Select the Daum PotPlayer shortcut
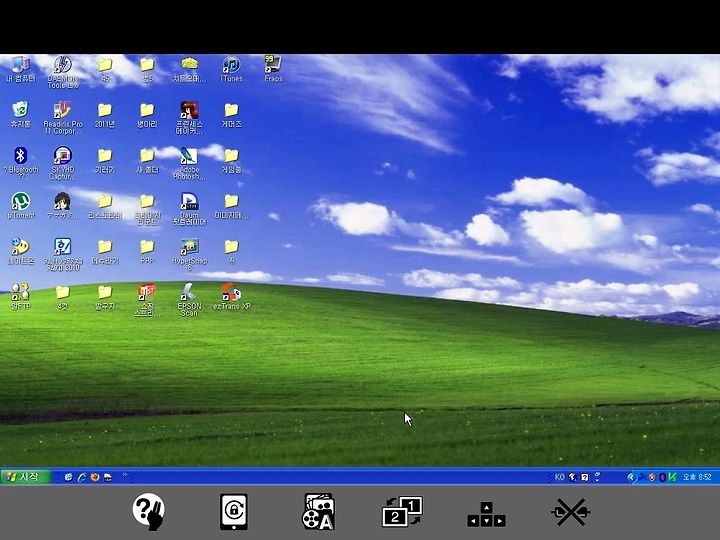The height and width of the screenshot is (540, 720). [189, 209]
